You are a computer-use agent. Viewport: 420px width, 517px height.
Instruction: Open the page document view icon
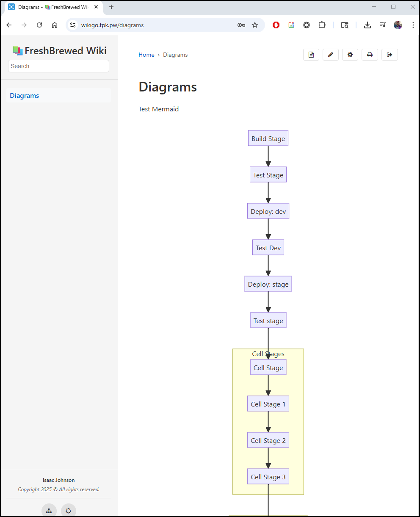[311, 55]
